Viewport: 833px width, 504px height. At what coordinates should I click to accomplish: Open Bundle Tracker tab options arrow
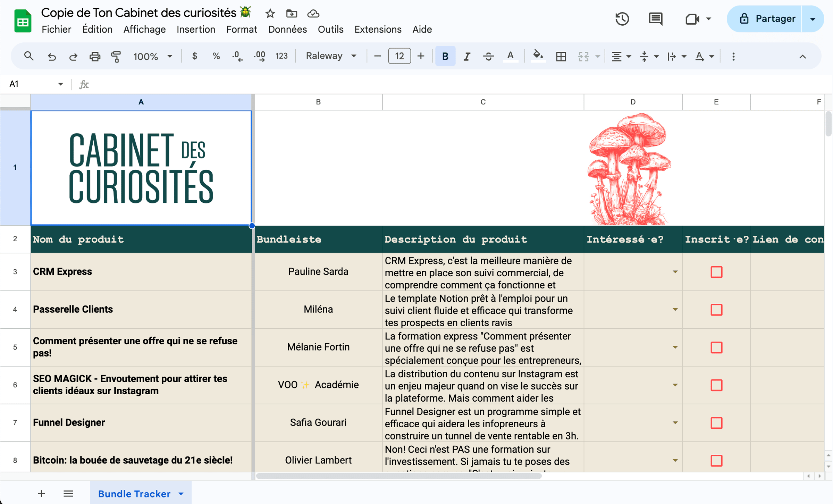point(181,494)
